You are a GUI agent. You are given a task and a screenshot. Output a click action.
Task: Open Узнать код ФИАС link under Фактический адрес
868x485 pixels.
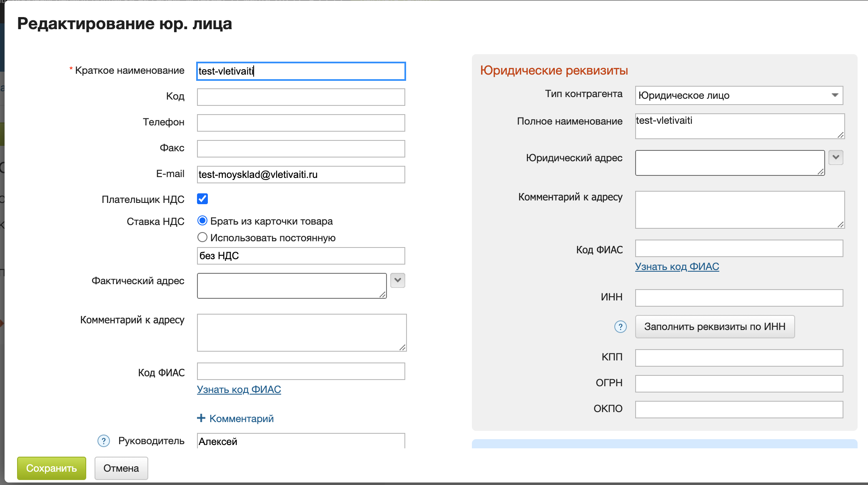coord(239,389)
